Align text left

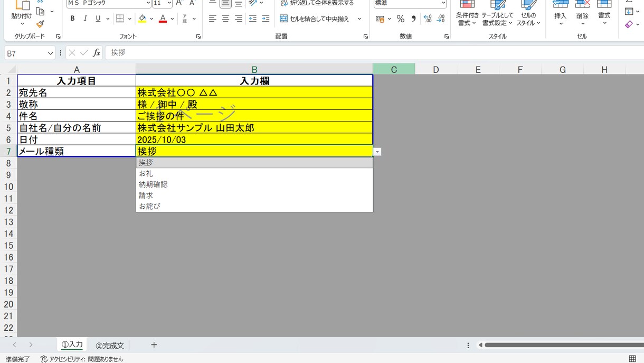click(212, 18)
